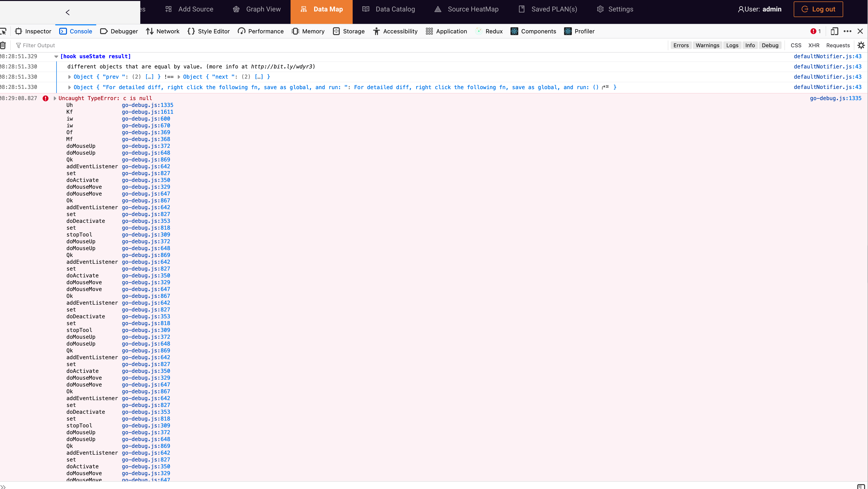Expand the Uncaught TypeError stack trace
This screenshot has height=489, width=868.
[55, 98]
